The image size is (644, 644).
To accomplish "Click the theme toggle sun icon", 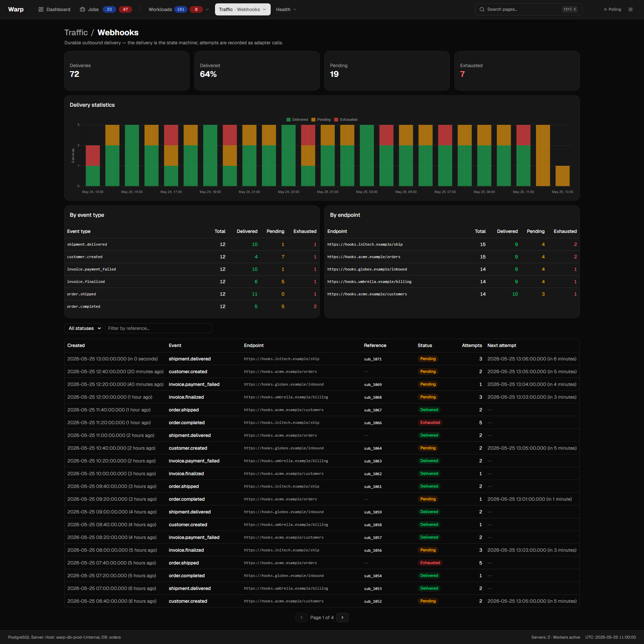I will click(x=631, y=9).
